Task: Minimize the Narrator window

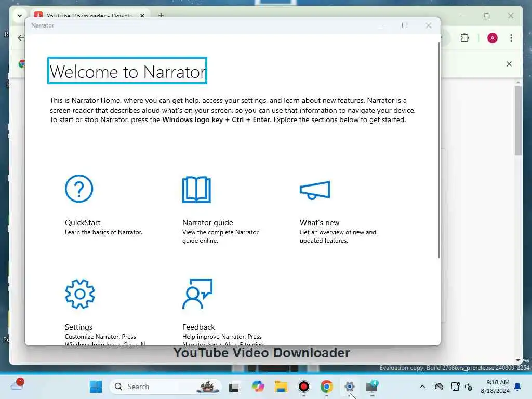Action: [381, 25]
